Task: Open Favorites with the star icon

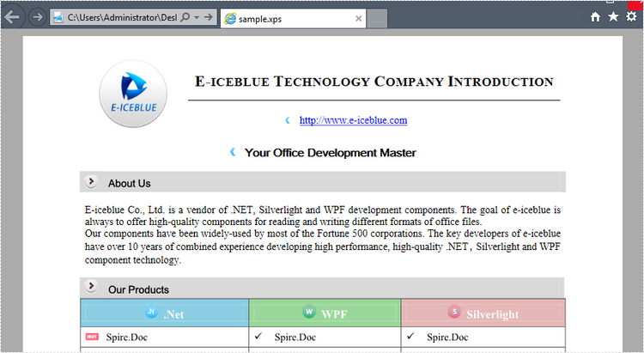Action: [x=613, y=16]
